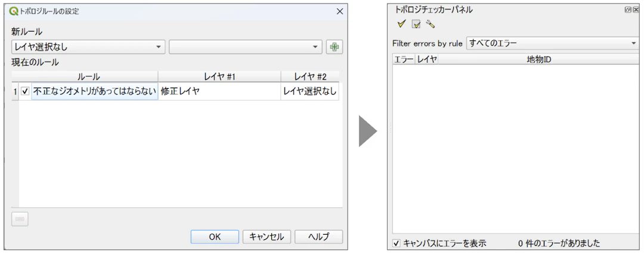
Task: Toggle 'キャンバスにエラーを表示' checkbox
Action: pos(397,243)
